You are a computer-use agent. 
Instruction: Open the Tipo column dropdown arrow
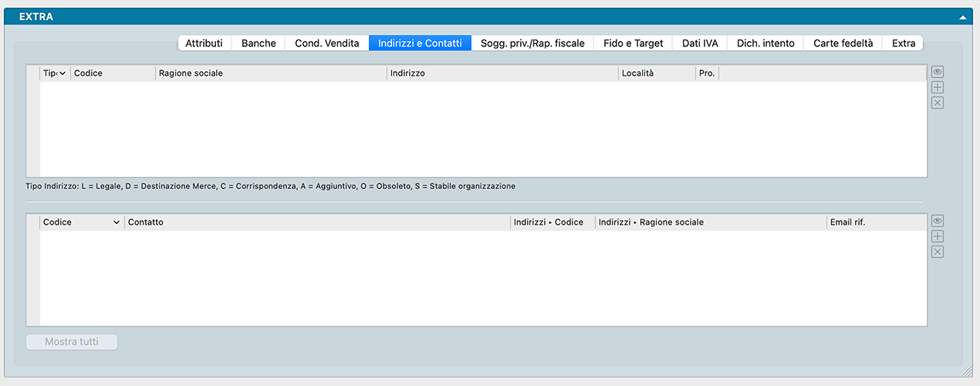[63, 73]
